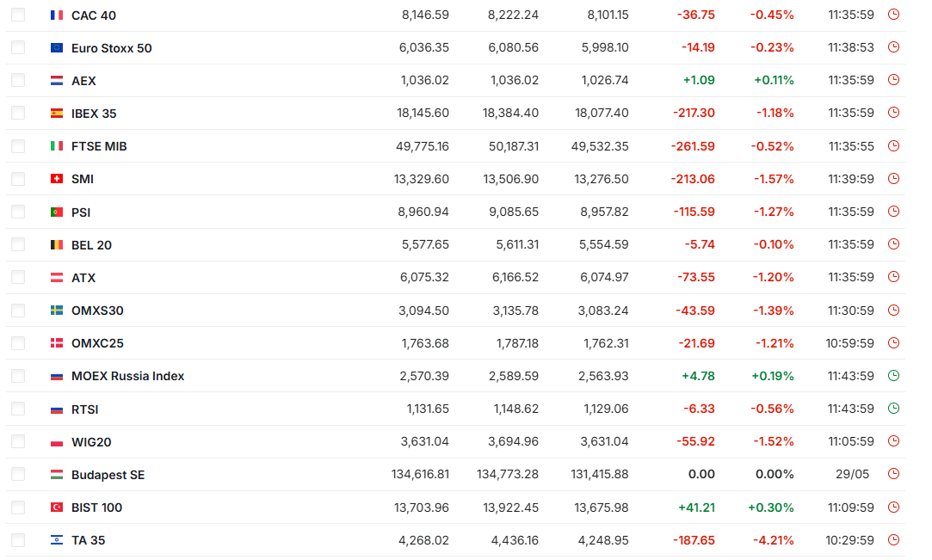Click the Turkey flag icon beside BIST 100
This screenshot has height=560, width=932.
click(x=57, y=508)
